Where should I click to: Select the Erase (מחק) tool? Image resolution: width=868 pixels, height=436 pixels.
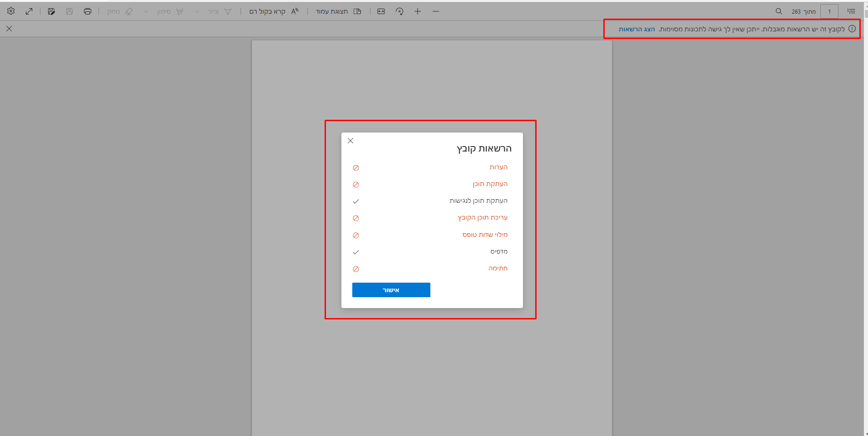pyautogui.click(x=120, y=11)
